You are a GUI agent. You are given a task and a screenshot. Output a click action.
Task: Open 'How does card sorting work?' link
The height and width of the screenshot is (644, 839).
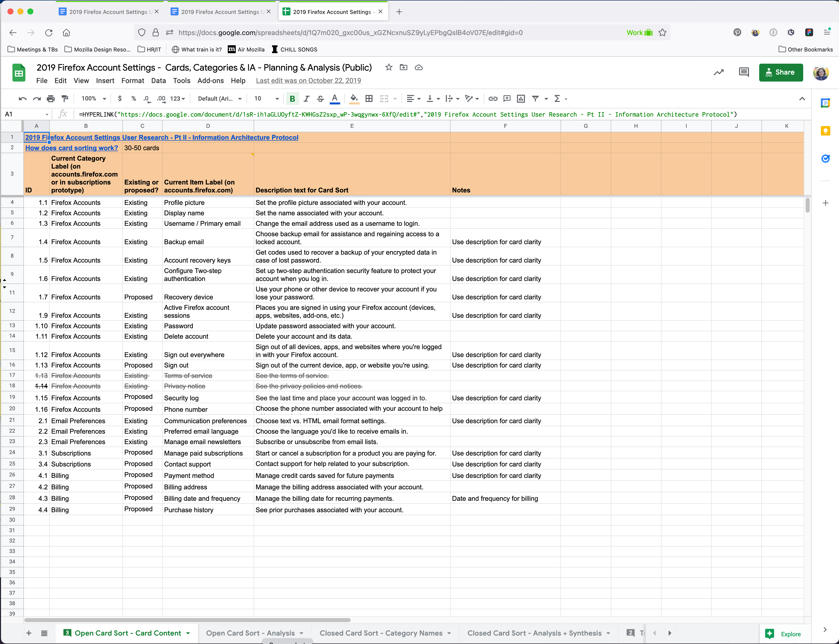(x=72, y=148)
